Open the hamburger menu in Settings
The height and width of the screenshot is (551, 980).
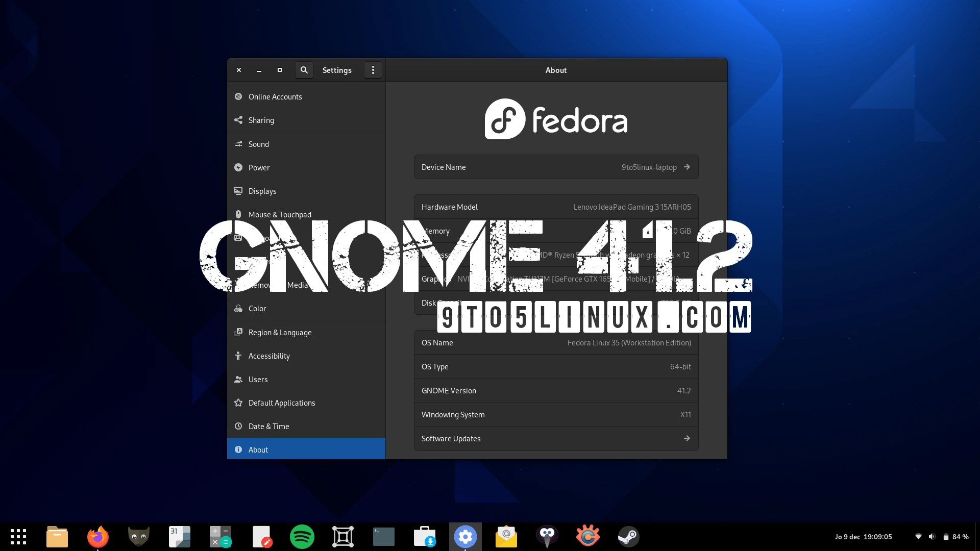click(373, 70)
